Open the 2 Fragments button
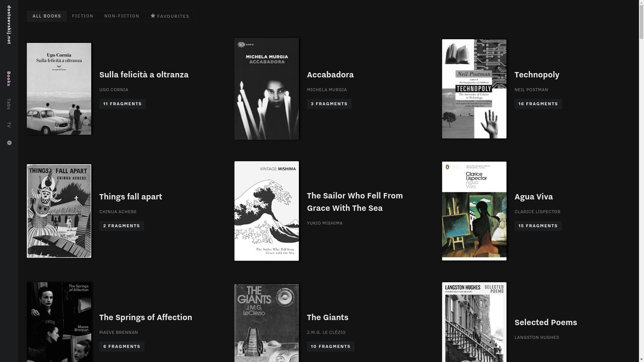644x362 pixels. click(x=122, y=226)
